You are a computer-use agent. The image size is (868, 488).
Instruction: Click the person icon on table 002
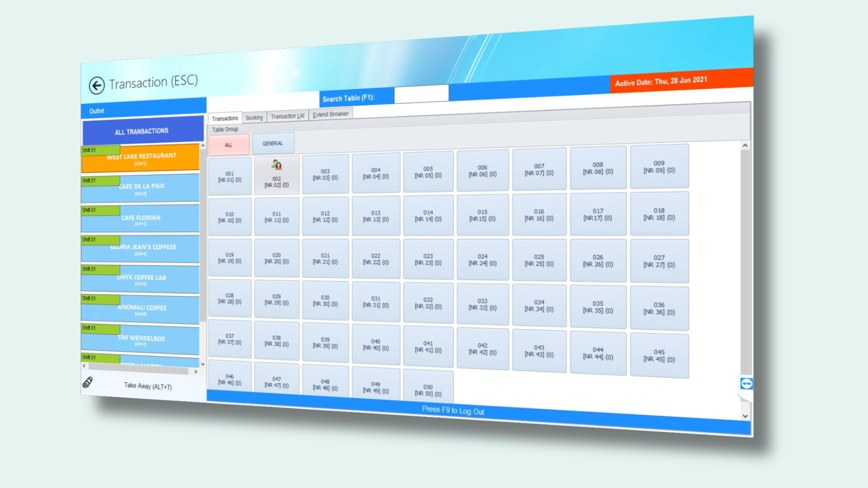coord(276,165)
